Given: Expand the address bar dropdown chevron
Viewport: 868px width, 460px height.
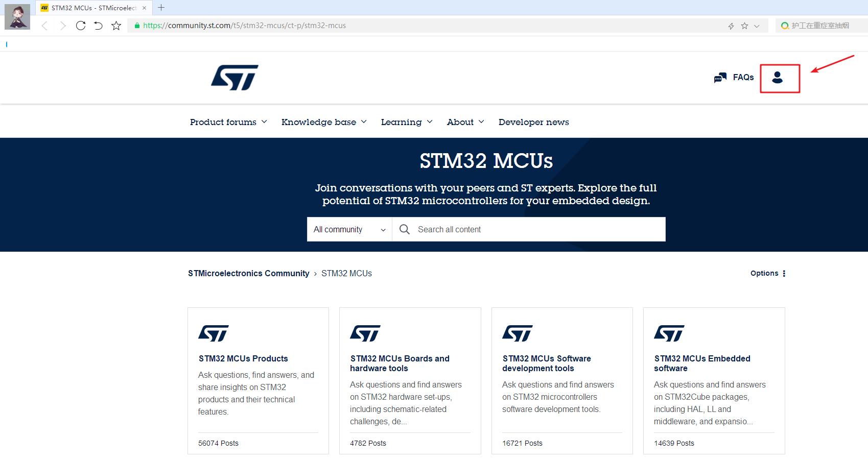Looking at the screenshot, I should (x=757, y=26).
